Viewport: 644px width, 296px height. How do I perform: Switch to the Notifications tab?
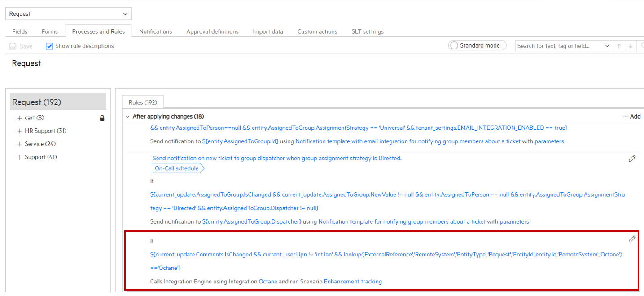coord(155,31)
